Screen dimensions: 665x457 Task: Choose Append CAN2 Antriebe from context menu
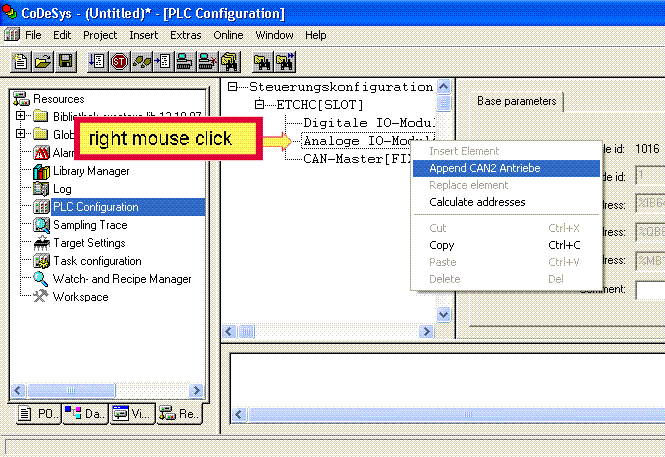484,168
